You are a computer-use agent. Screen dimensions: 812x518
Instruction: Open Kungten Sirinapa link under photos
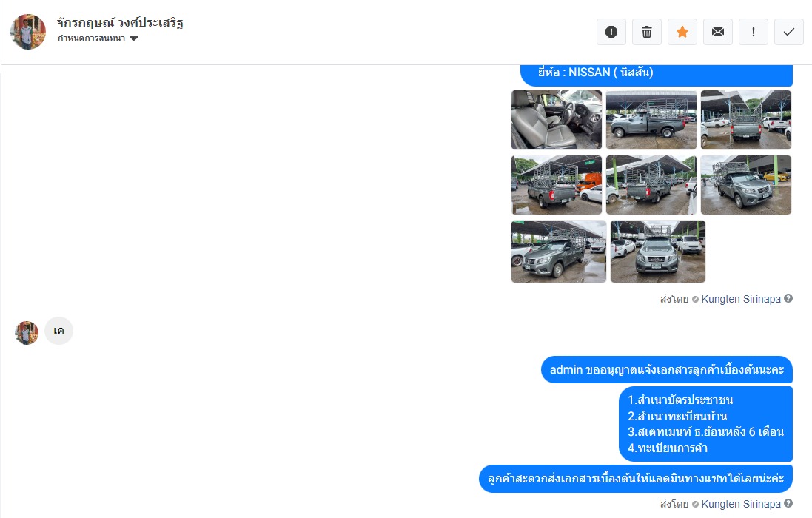pos(740,299)
